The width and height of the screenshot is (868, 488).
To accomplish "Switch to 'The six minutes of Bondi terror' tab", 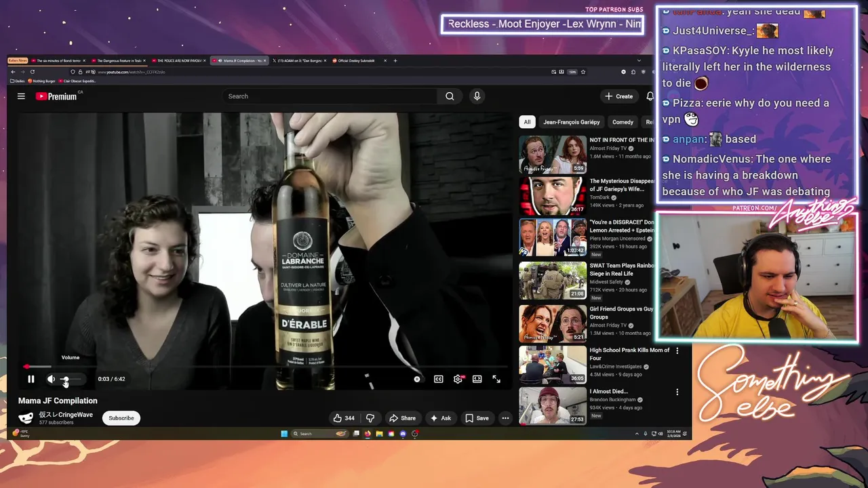I will tap(60, 60).
